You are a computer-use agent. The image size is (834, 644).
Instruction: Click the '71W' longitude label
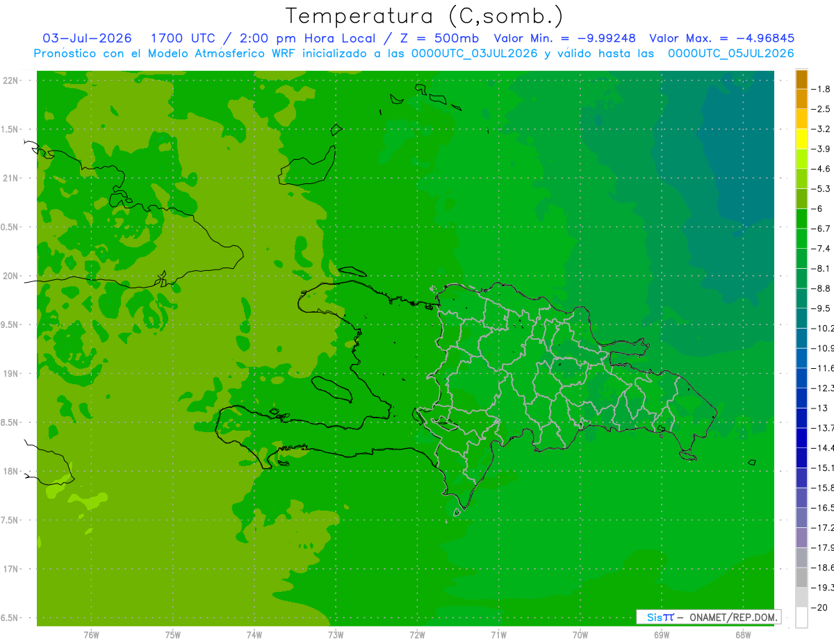(498, 635)
